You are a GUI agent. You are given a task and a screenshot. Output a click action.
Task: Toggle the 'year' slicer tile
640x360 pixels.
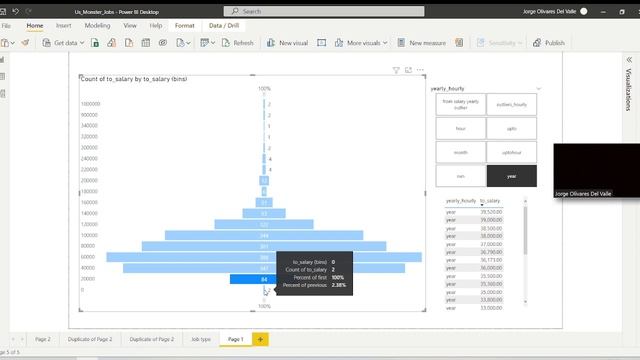click(x=511, y=176)
